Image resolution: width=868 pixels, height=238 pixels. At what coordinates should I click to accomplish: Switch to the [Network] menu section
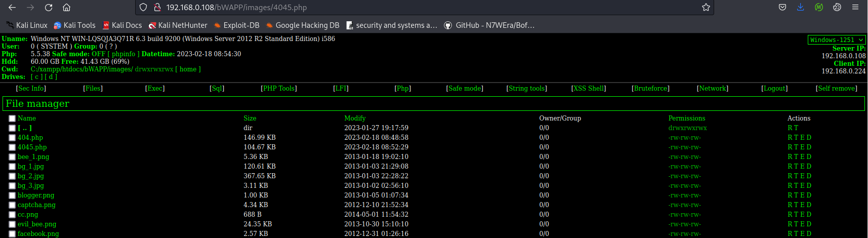pyautogui.click(x=712, y=89)
